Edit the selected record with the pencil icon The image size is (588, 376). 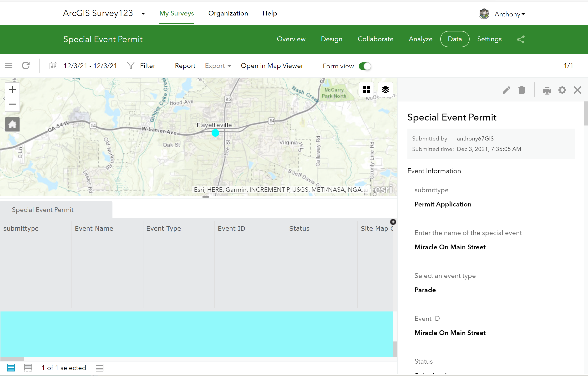[x=507, y=90]
